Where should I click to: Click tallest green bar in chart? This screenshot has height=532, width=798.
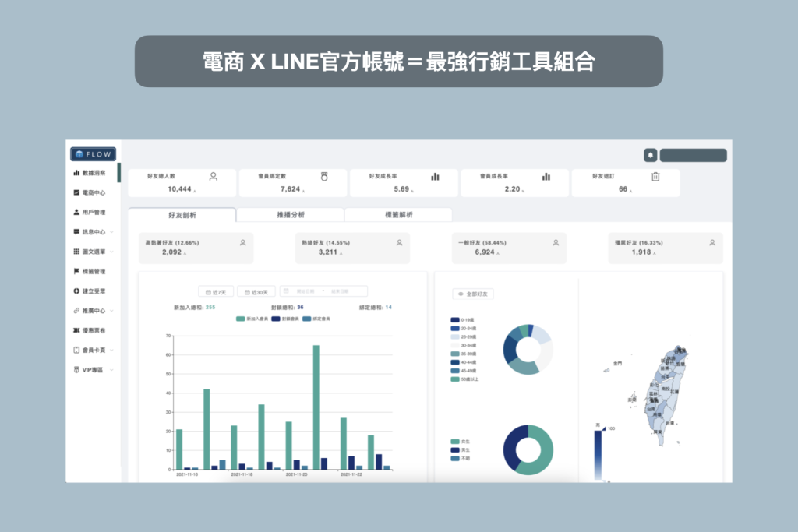[x=316, y=407]
